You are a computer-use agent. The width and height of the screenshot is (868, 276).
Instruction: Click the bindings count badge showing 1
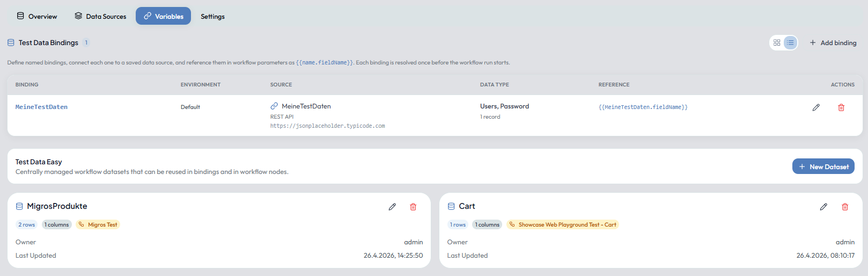(x=86, y=42)
